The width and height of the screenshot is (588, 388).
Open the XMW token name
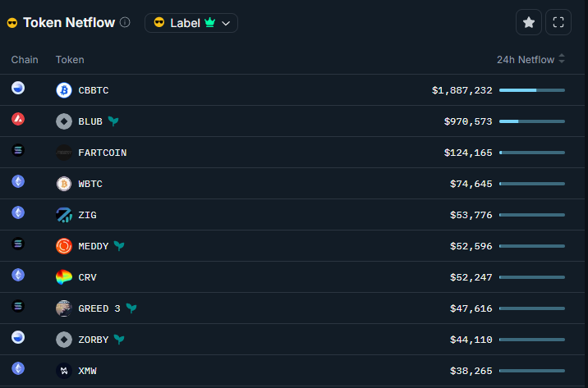tap(87, 371)
